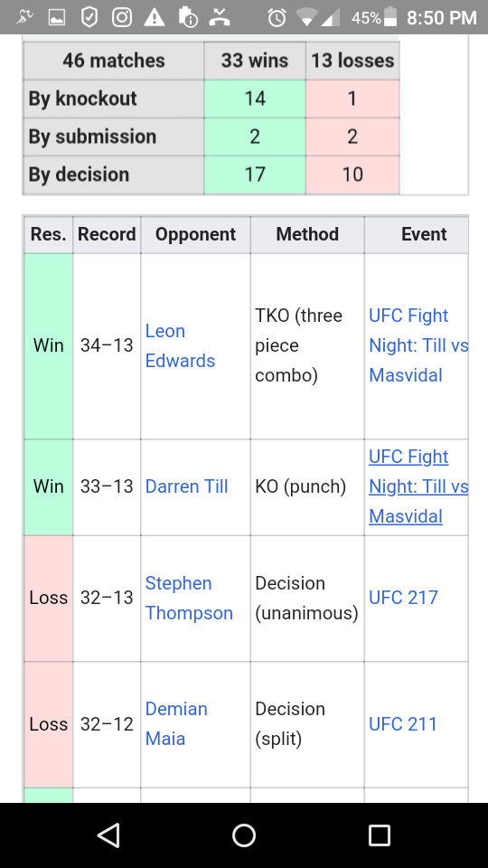Tap the missed call status icon
The image size is (488, 868).
pos(220,18)
